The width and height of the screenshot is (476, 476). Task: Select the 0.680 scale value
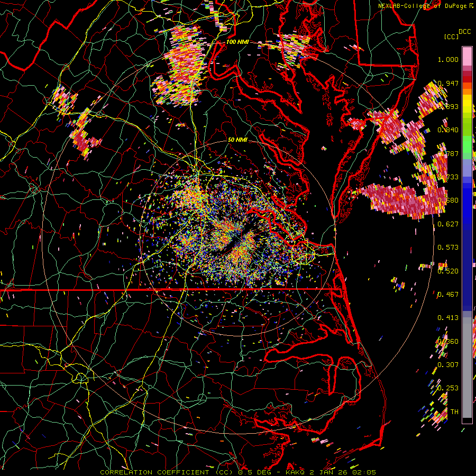448,200
